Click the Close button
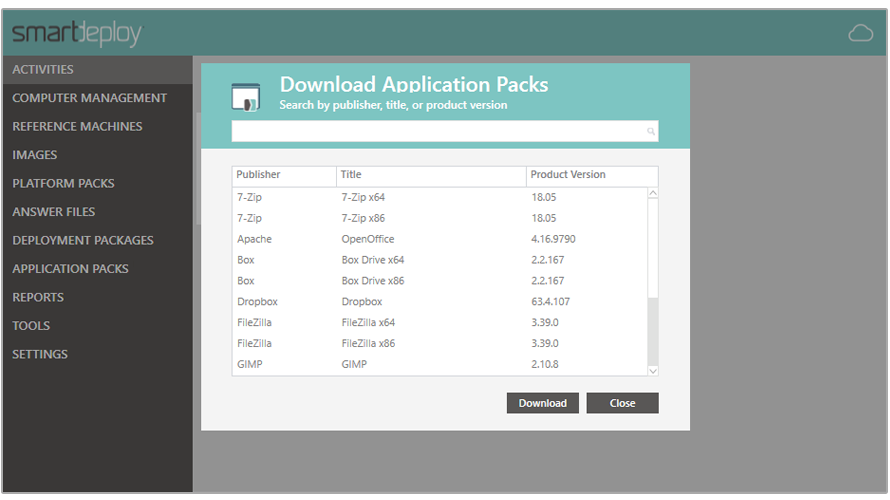Viewport: 890px width, 500px height. pyautogui.click(x=622, y=403)
